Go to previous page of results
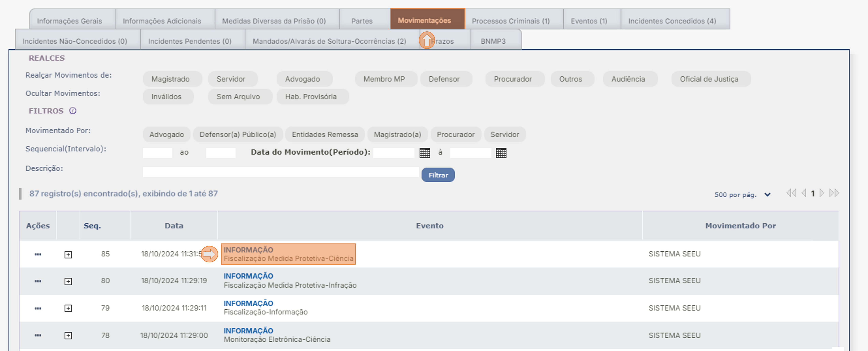This screenshot has height=351, width=868. point(804,193)
